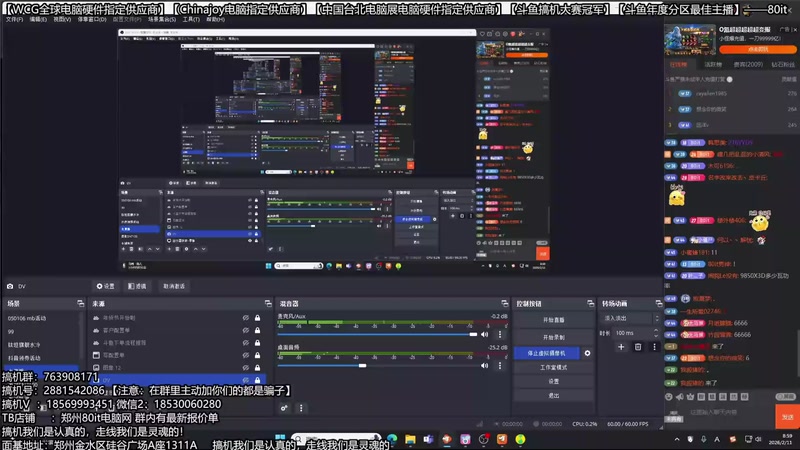Pop out the 混音器 dock
Viewport: 800px width, 450px height.
click(x=505, y=304)
